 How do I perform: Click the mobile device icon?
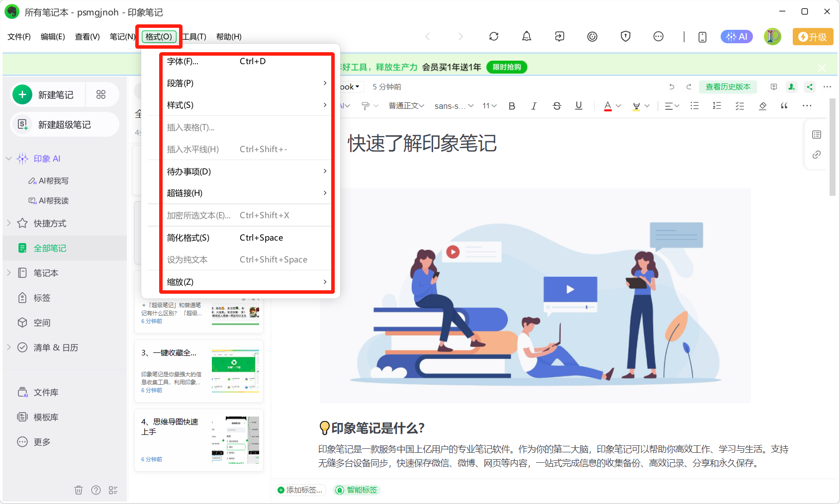pyautogui.click(x=702, y=37)
